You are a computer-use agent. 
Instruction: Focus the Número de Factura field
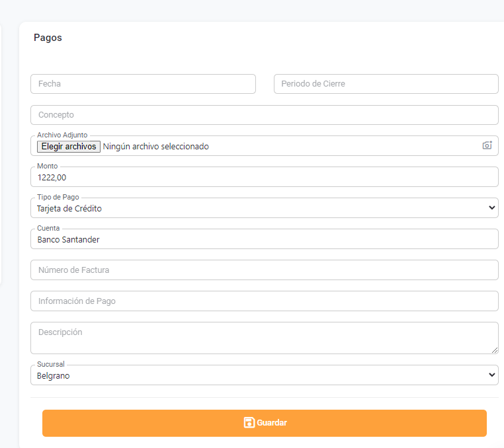pos(264,270)
